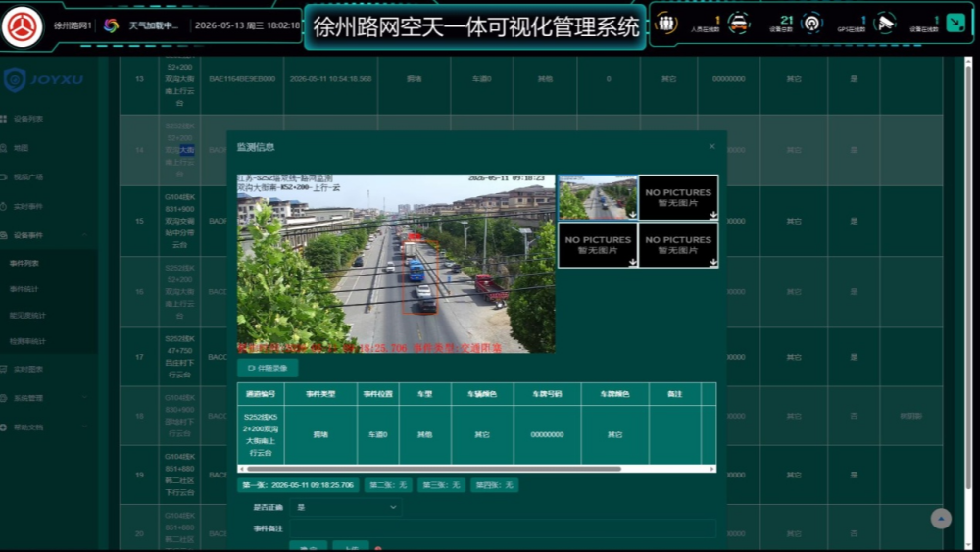Click the 实时图表 chart icon in sidebar
The height and width of the screenshot is (552, 980).
pos(4,369)
